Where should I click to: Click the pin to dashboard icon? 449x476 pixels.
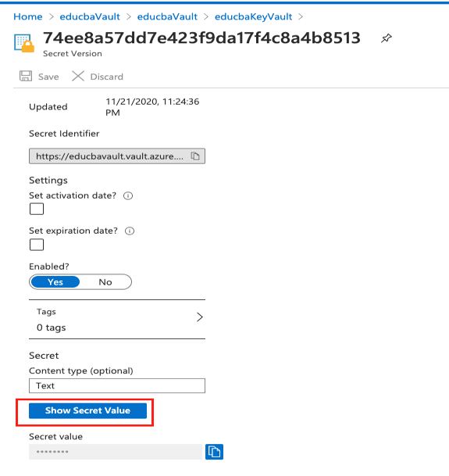pyautogui.click(x=387, y=38)
